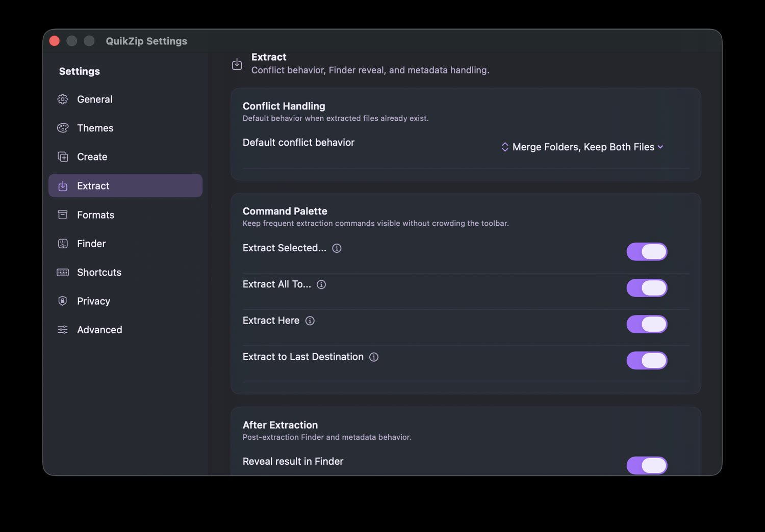Open the Default conflict behavior dropdown
Screen dimensions: 765x532
click(x=582, y=147)
